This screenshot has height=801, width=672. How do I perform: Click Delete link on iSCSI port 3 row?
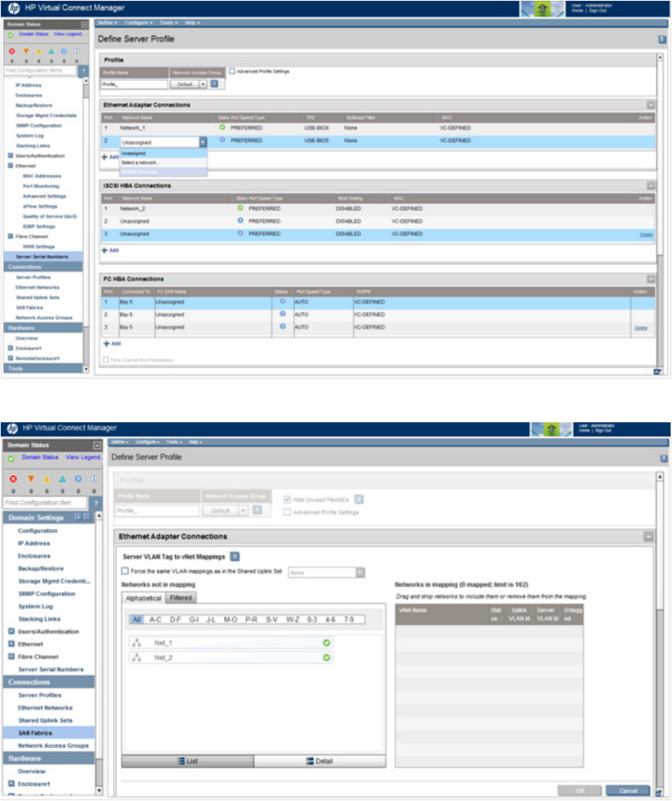click(646, 234)
